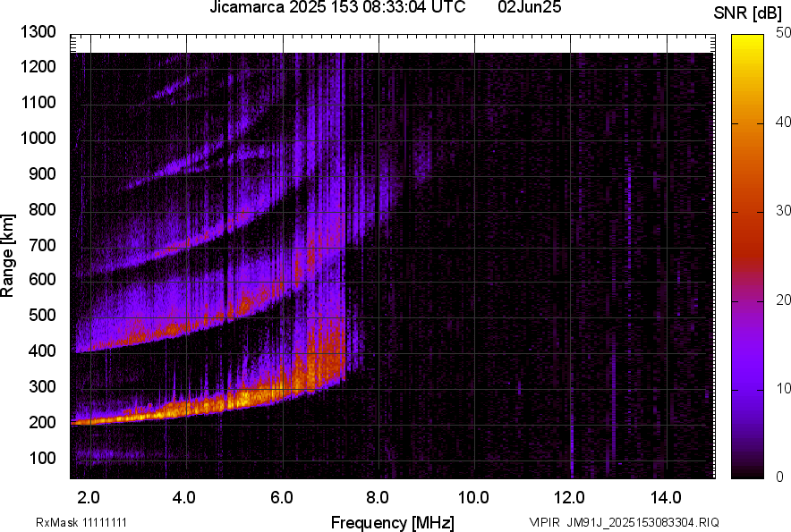Image resolution: width=791 pixels, height=532 pixels.
Task: Click the date label "02Jun25"
Action: [x=529, y=7]
